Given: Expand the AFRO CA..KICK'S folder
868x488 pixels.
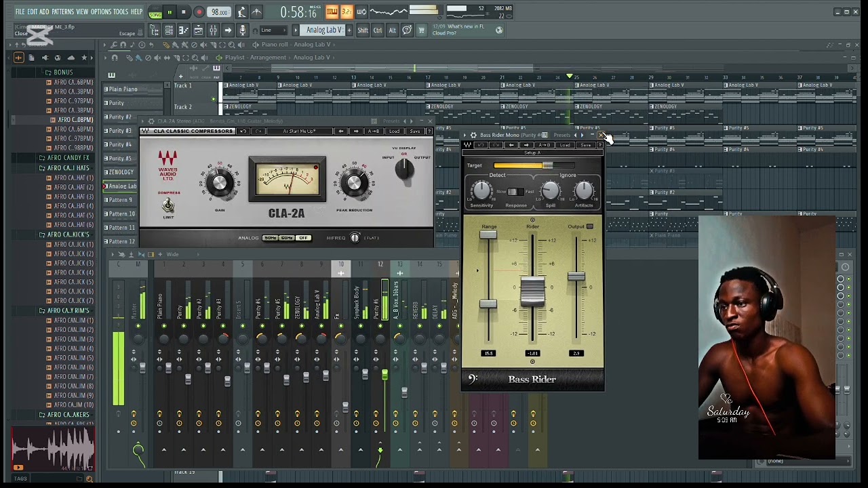Looking at the screenshot, I should coord(68,235).
